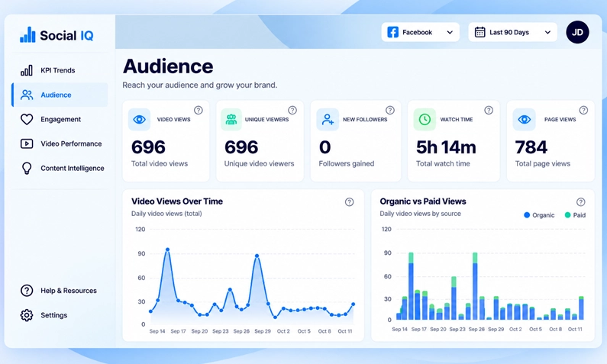Click the Page Views eye icon
607x364 pixels.
[x=524, y=120]
